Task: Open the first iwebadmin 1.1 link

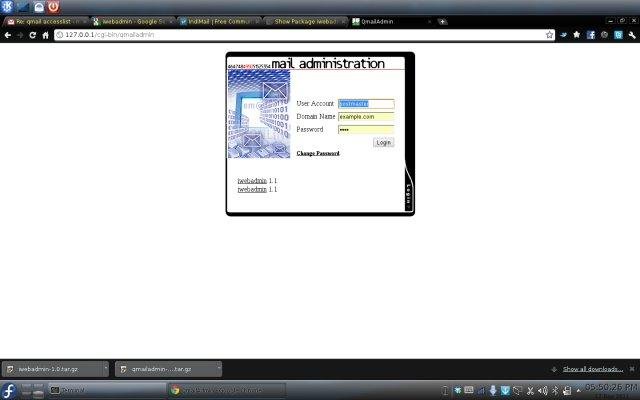Action: (x=252, y=180)
